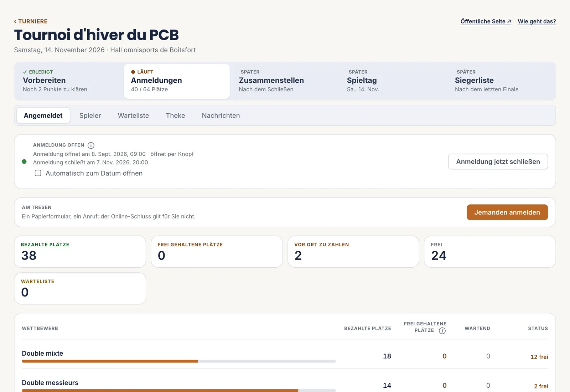Click the Bezahlte Plätze 38 card
This screenshot has width=570, height=392.
tap(80, 252)
